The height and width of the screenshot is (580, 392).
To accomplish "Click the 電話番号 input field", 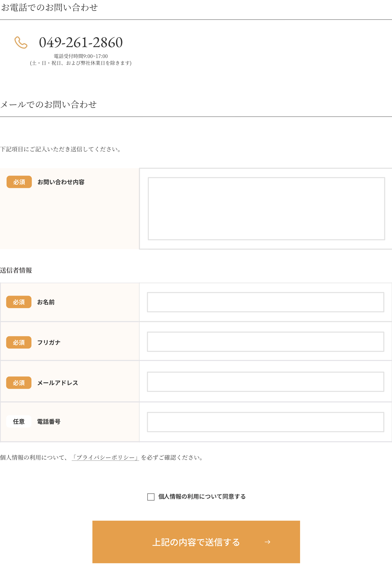I will 265,422.
